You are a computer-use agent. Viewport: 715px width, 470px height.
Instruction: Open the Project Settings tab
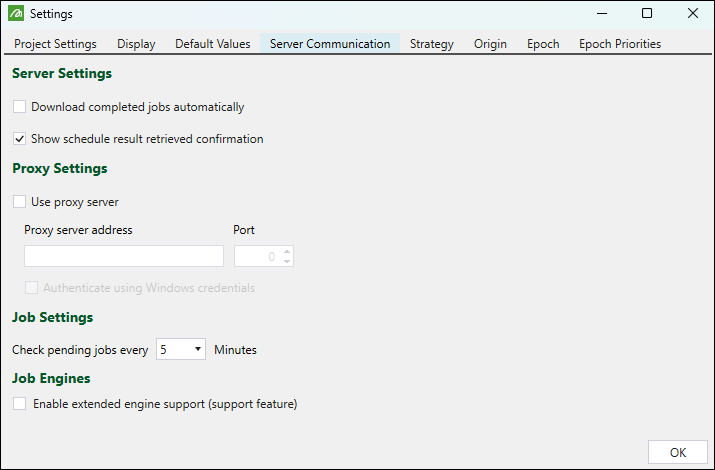pos(55,44)
